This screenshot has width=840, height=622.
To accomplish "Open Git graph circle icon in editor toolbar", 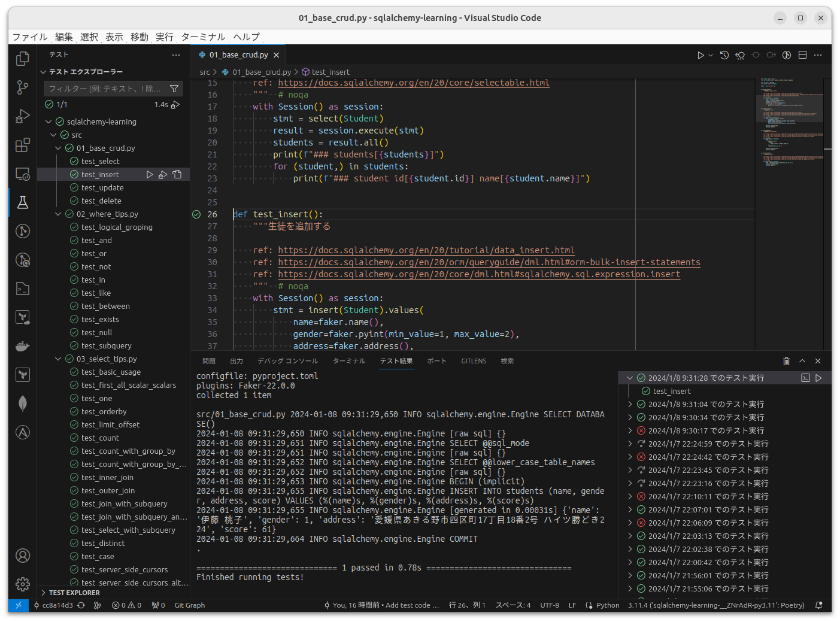I will (x=787, y=55).
